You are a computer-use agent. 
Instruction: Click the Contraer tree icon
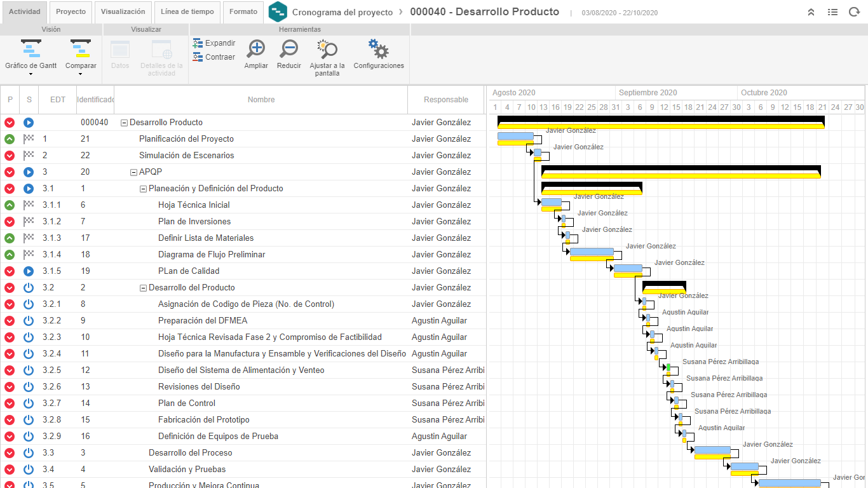tap(198, 57)
